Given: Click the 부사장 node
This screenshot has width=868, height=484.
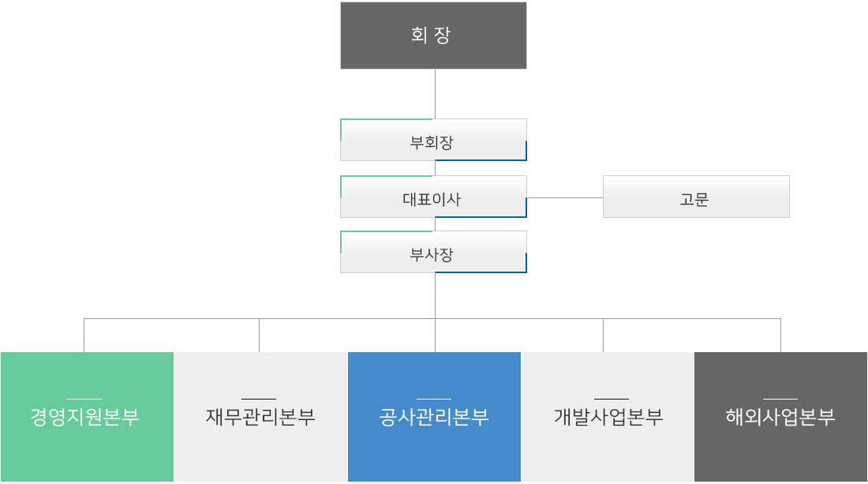Looking at the screenshot, I should coord(433,252).
